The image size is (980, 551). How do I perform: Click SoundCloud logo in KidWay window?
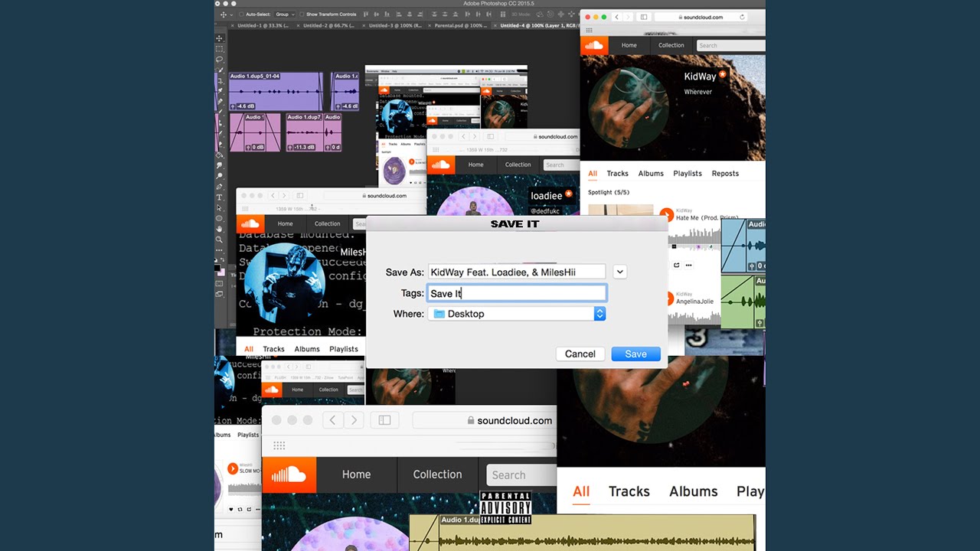pos(594,45)
